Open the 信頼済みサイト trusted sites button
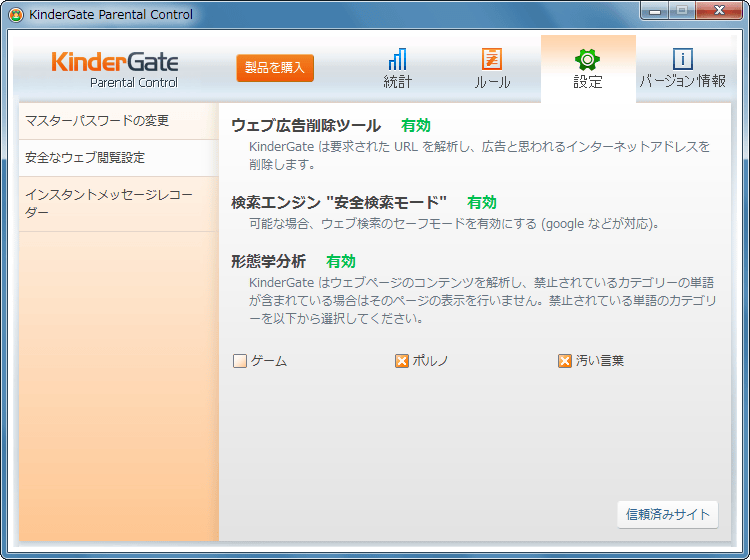This screenshot has height=560, width=750. tap(668, 515)
